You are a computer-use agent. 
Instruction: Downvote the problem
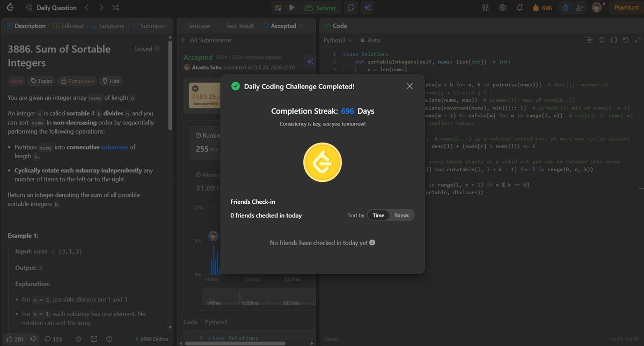33,338
